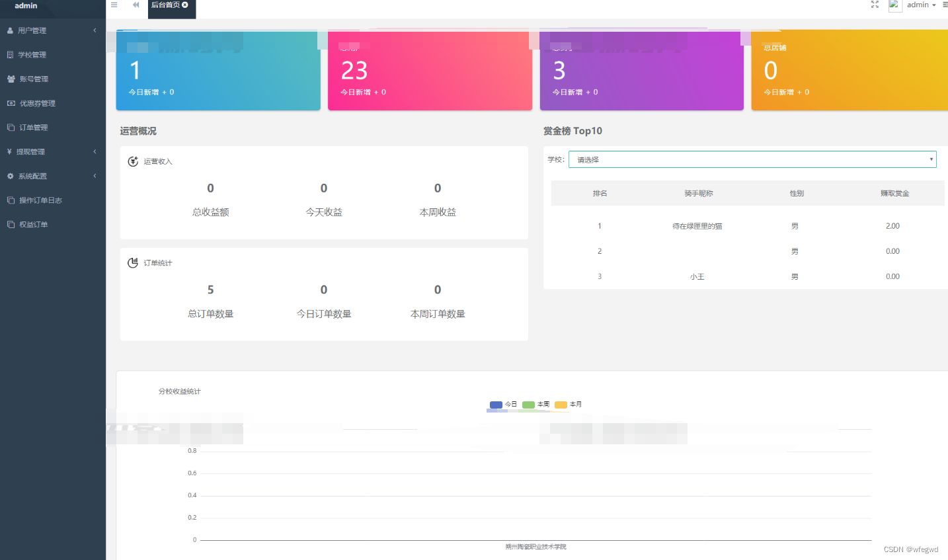Toggle the sidebar with the hamburger icon
The height and width of the screenshot is (560, 948).
[x=114, y=5]
